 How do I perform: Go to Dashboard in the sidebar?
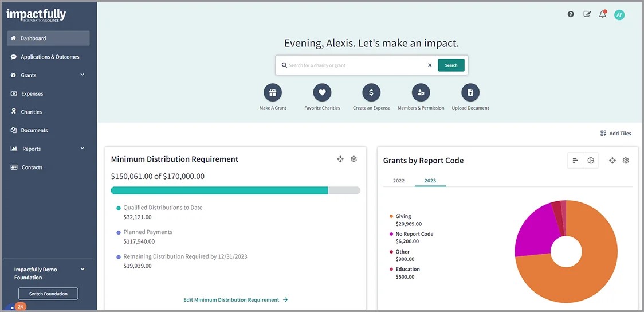click(49, 38)
